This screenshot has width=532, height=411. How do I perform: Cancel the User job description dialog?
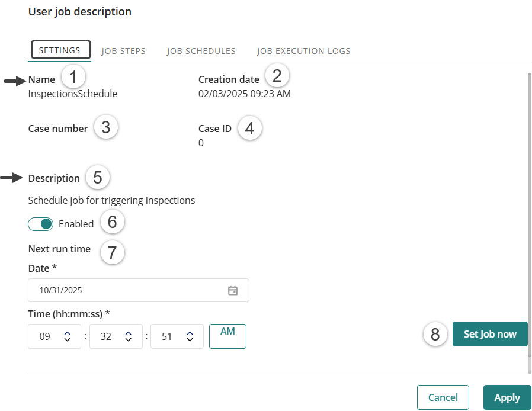tap(443, 397)
